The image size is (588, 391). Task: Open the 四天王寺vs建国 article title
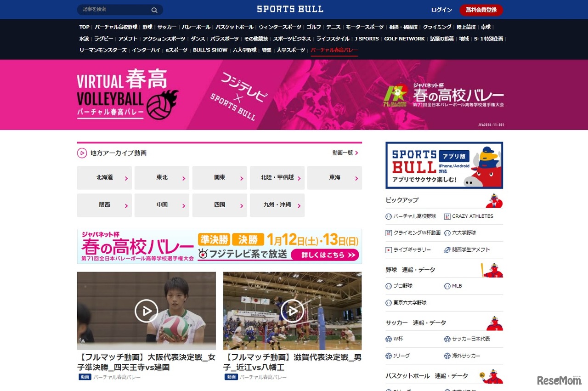point(146,362)
